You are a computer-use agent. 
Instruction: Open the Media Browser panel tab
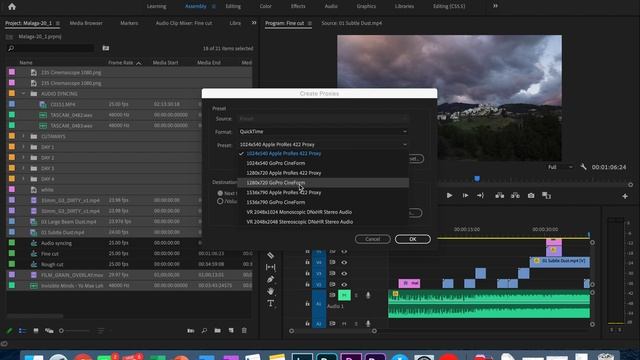[x=86, y=23]
